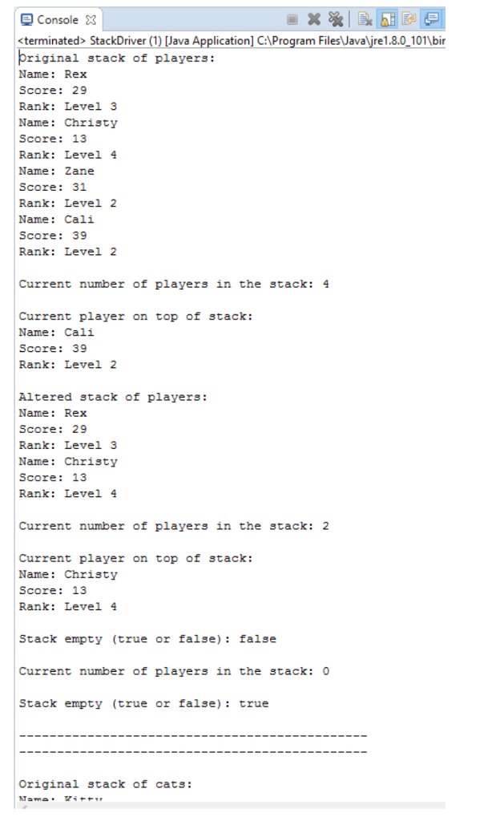The image size is (504, 821).
Task: Click the horizontal scrollbar at console bottom
Action: pos(230,805)
